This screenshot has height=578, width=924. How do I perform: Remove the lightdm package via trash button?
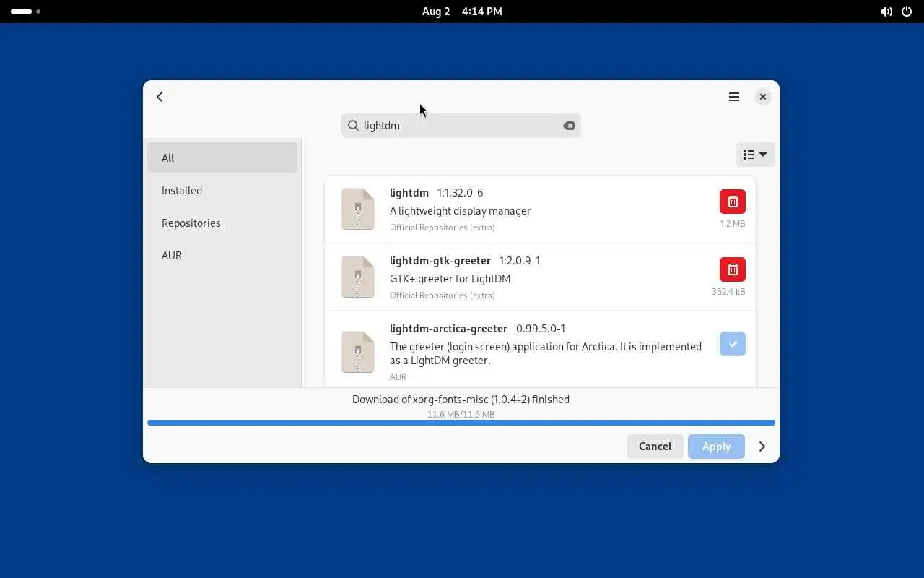click(x=733, y=202)
